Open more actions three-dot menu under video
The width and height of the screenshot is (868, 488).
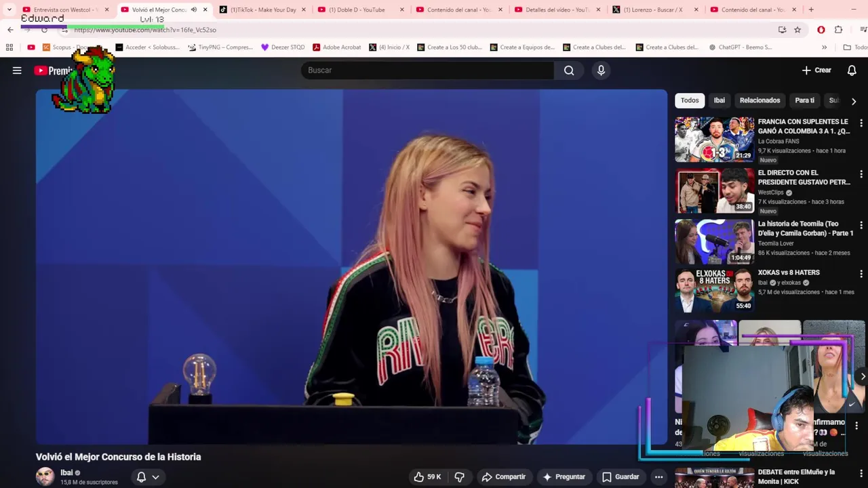coord(658,477)
